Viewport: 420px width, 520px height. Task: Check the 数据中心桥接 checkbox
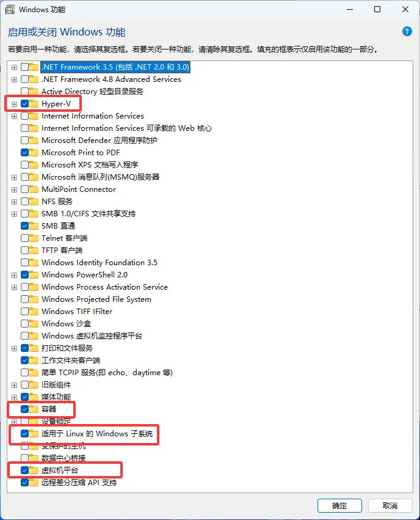[24, 458]
